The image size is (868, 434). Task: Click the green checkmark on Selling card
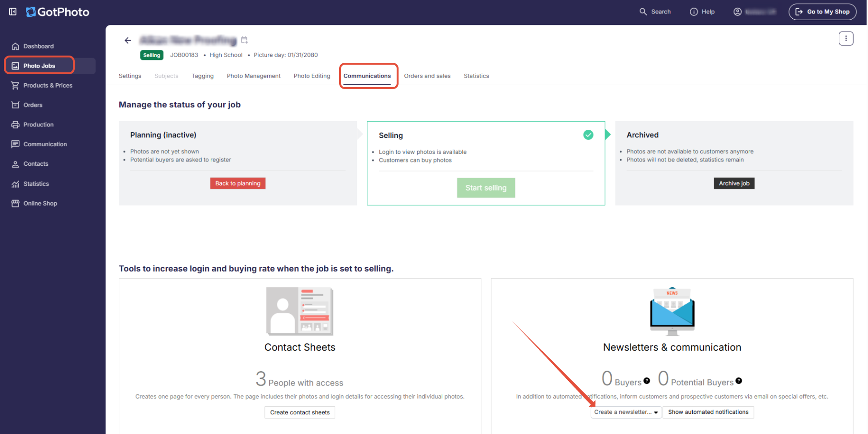pyautogui.click(x=588, y=135)
